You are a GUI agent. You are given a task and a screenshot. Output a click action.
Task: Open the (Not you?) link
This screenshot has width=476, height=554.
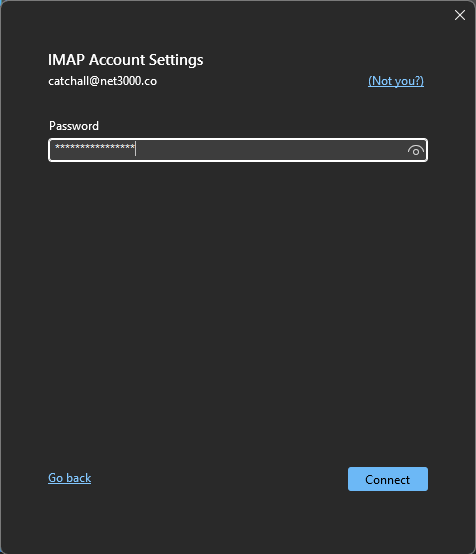(396, 81)
